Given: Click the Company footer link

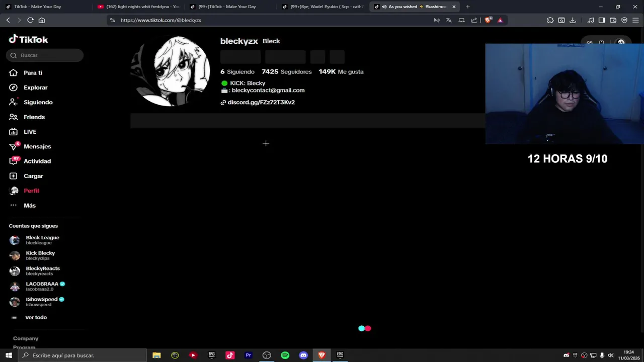Looking at the screenshot, I should point(26,338).
